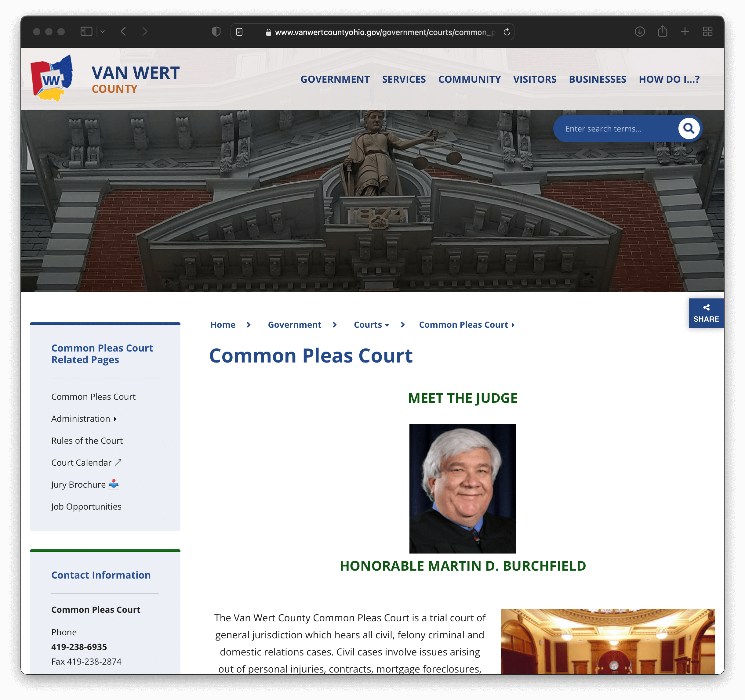
Task: Open the HOW DO I...? menu
Action: pyautogui.click(x=669, y=79)
